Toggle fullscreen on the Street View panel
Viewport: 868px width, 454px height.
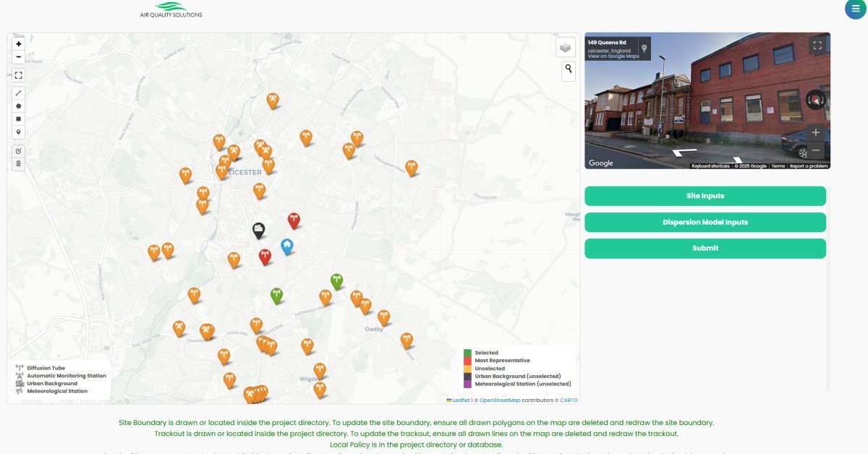(817, 46)
